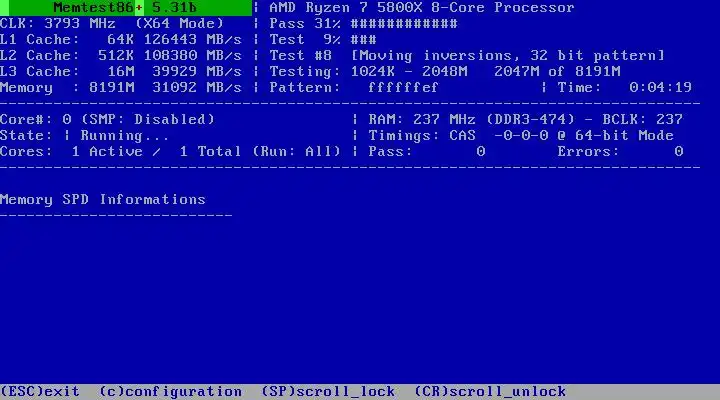
Task: Click the (Run: All) text
Action: coord(296,152)
